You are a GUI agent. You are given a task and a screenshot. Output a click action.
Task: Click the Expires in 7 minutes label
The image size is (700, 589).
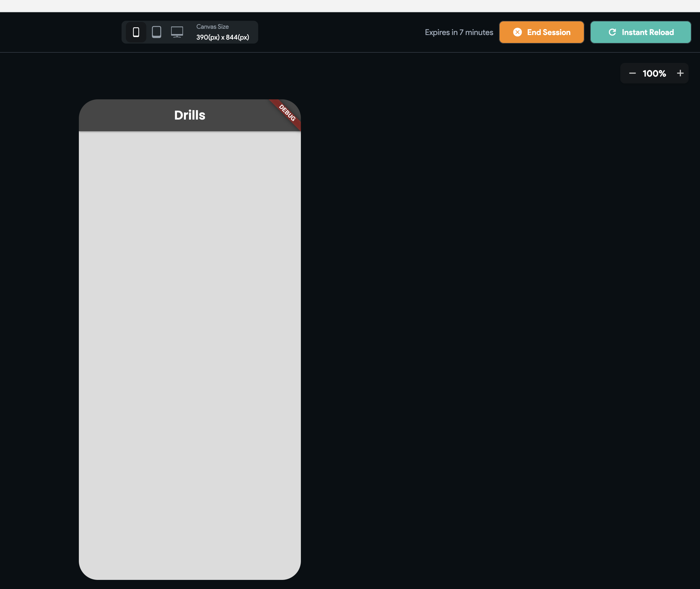459,32
